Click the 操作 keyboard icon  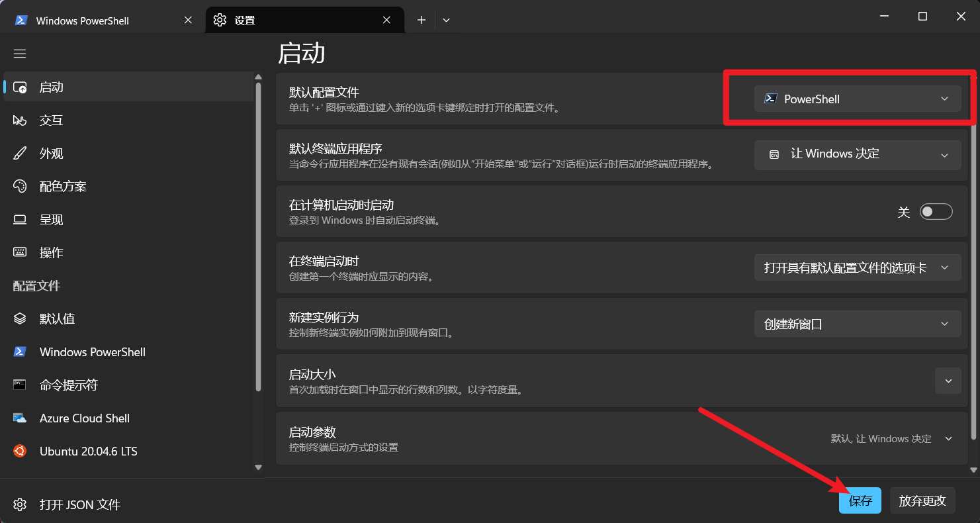point(20,253)
